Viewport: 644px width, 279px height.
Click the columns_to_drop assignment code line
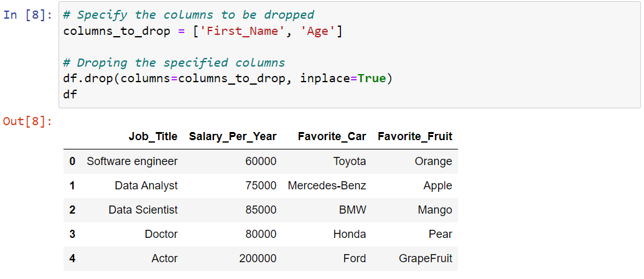coord(203,31)
